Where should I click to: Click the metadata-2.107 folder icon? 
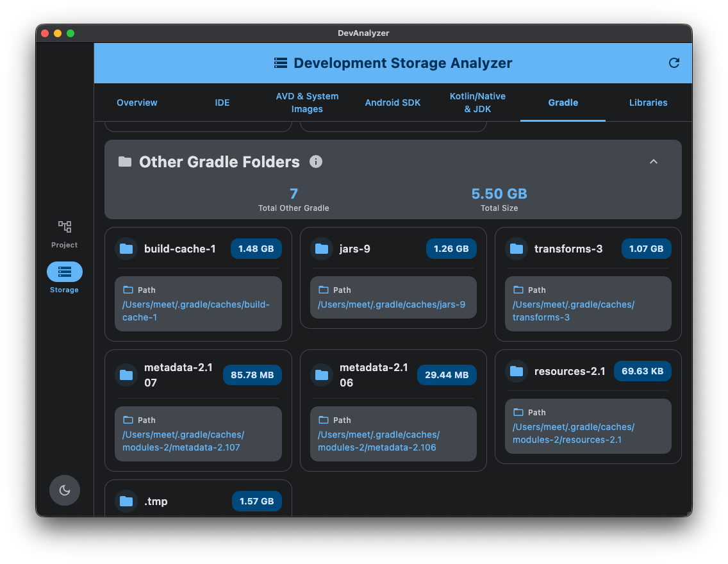point(126,375)
